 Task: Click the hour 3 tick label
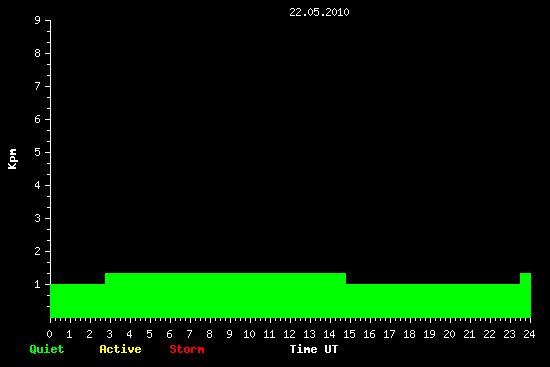[109, 334]
